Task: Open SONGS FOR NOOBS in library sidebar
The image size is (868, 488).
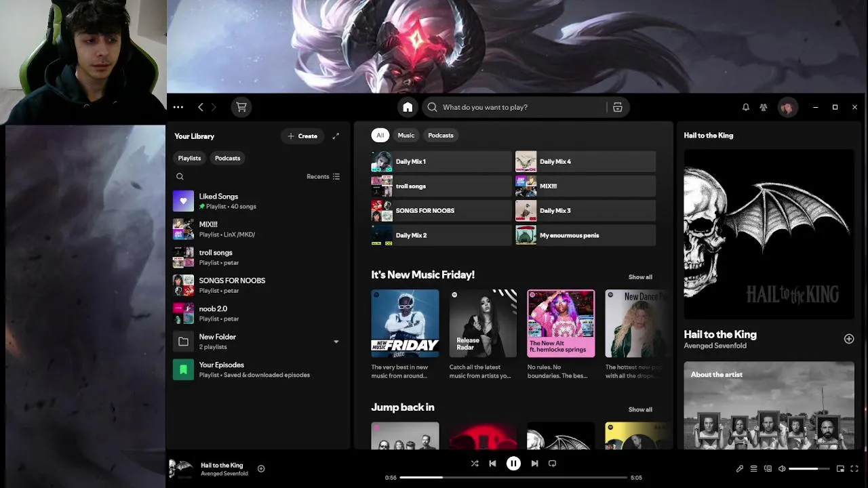Action: coord(258,285)
